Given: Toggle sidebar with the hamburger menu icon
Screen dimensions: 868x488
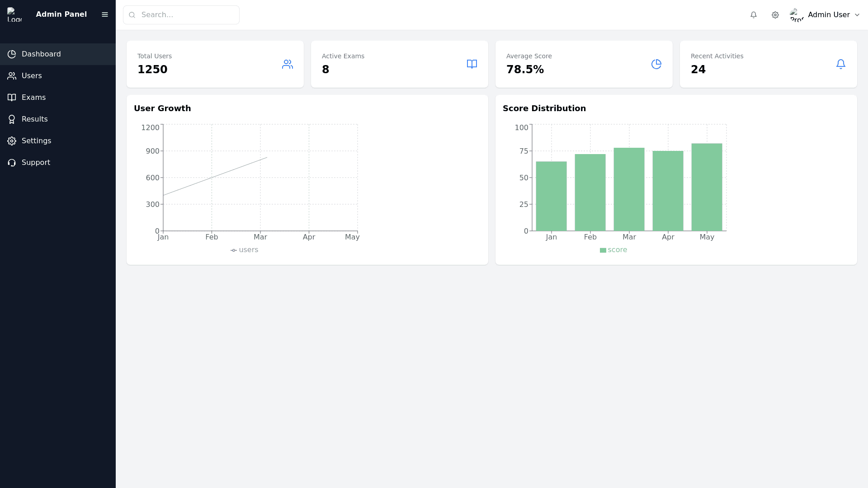Looking at the screenshot, I should [x=105, y=14].
